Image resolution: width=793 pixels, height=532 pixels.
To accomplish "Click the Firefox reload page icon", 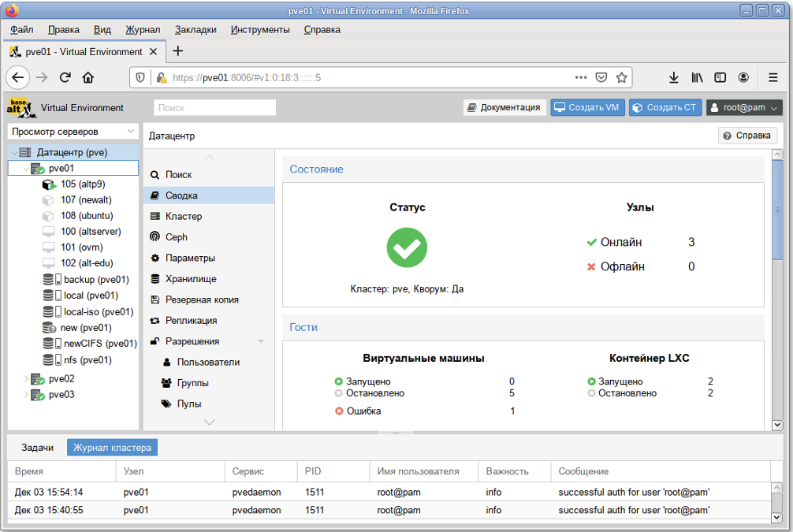I will click(65, 77).
